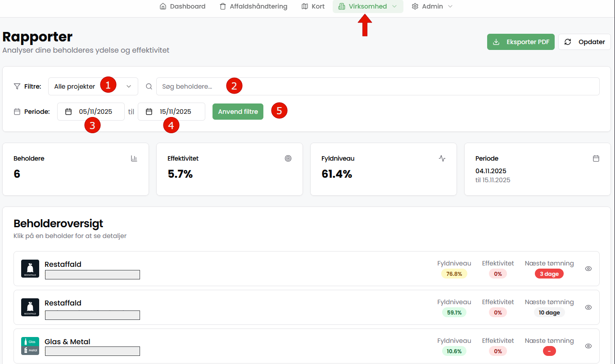The width and height of the screenshot is (615, 364).
Task: Click the calendar icon in start date field
Action: coord(68,112)
